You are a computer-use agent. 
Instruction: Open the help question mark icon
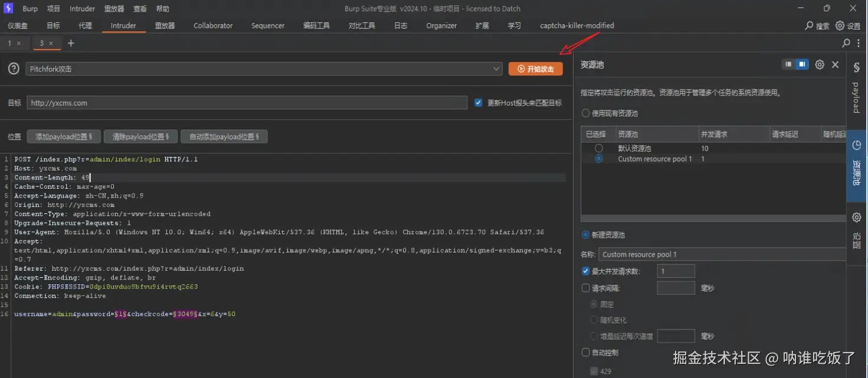(x=14, y=69)
